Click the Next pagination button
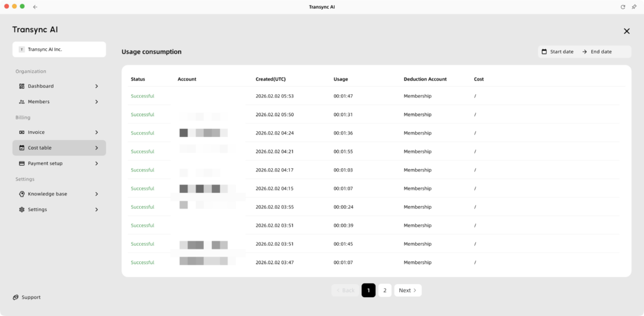This screenshot has width=644, height=316. [x=408, y=290]
